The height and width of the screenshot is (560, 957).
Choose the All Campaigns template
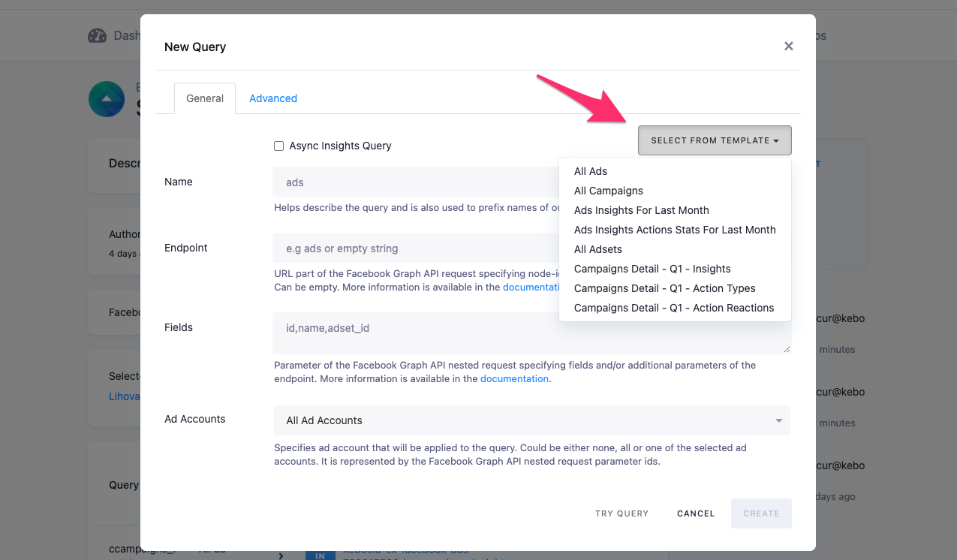[609, 191]
